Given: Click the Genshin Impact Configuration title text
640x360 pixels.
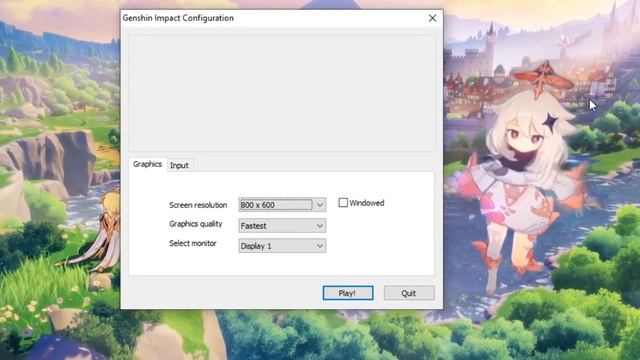Looking at the screenshot, I should pos(178,18).
